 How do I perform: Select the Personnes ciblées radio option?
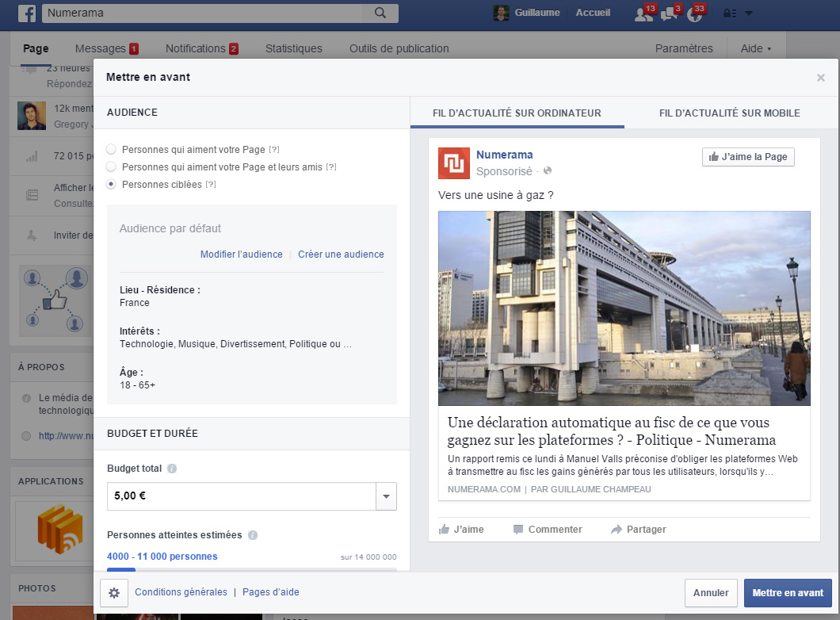point(111,185)
